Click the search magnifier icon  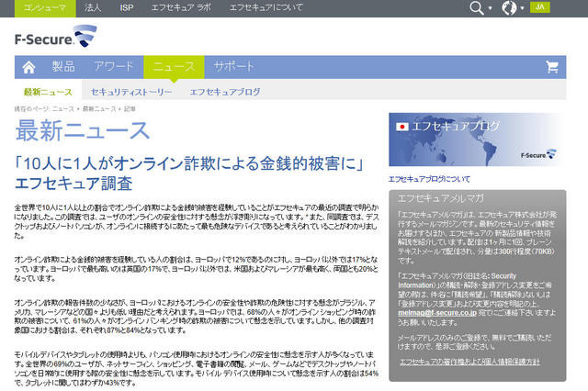tap(477, 8)
